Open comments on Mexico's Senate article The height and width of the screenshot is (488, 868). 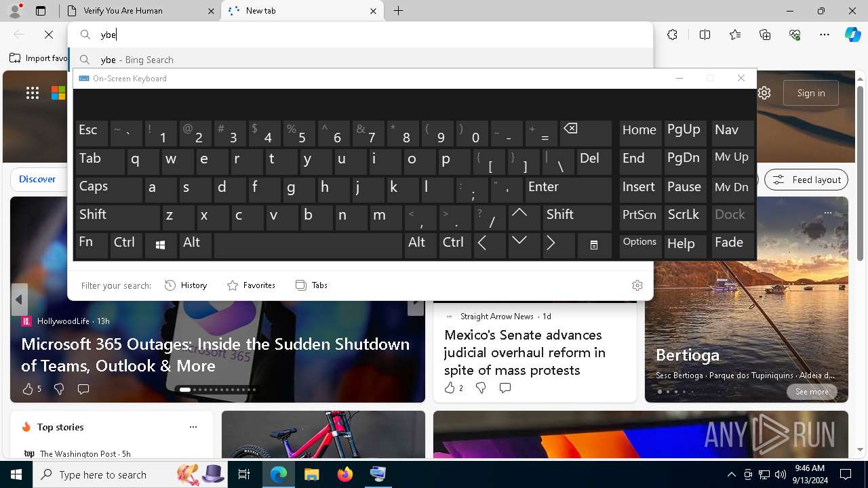click(505, 388)
